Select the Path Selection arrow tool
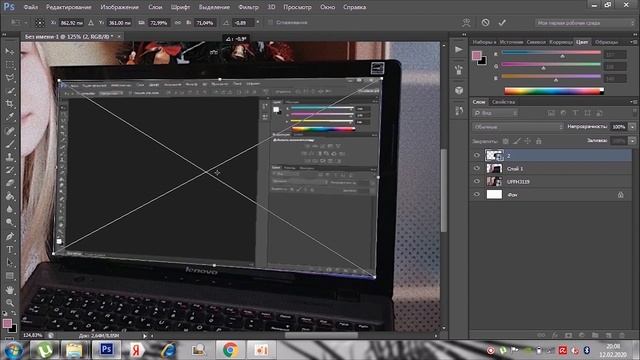This screenshot has width=640, height=360. (x=10, y=262)
